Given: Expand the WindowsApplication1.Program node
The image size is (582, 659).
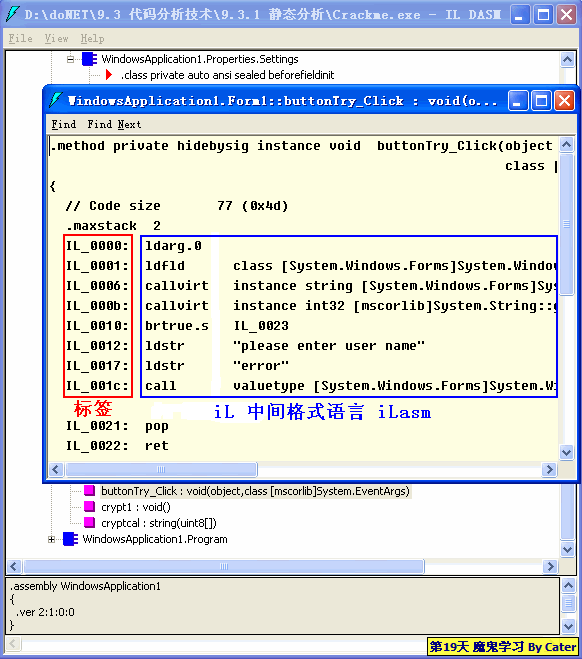Looking at the screenshot, I should click(x=51, y=539).
